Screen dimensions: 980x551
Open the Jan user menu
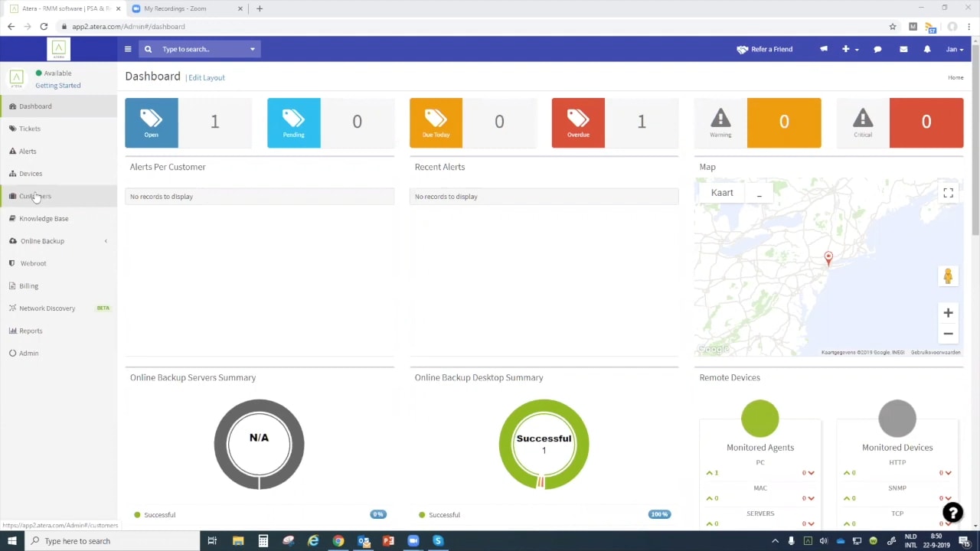(x=954, y=49)
